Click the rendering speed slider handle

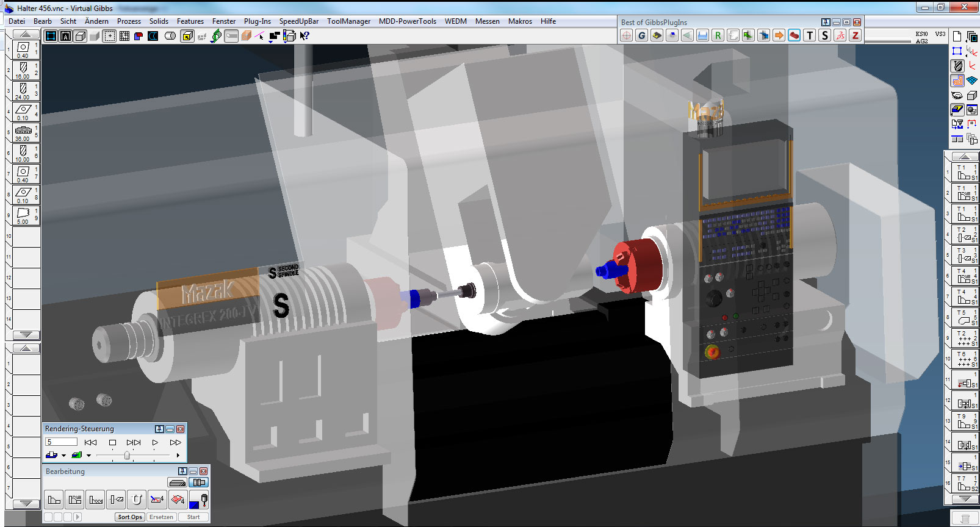[127, 456]
